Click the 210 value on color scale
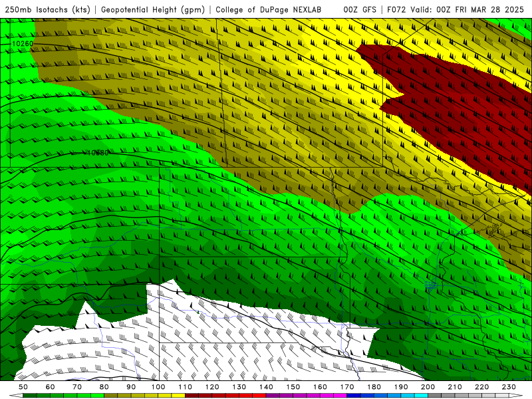 point(455,387)
